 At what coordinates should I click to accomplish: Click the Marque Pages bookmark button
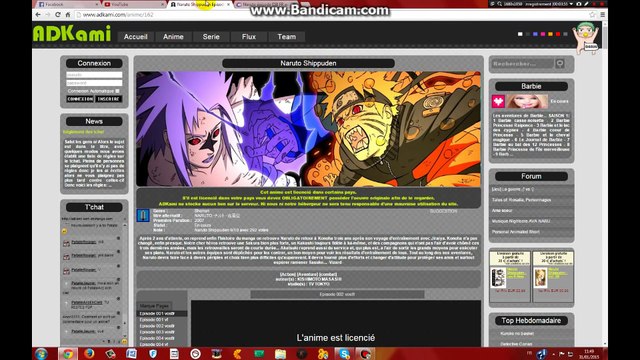(154, 306)
